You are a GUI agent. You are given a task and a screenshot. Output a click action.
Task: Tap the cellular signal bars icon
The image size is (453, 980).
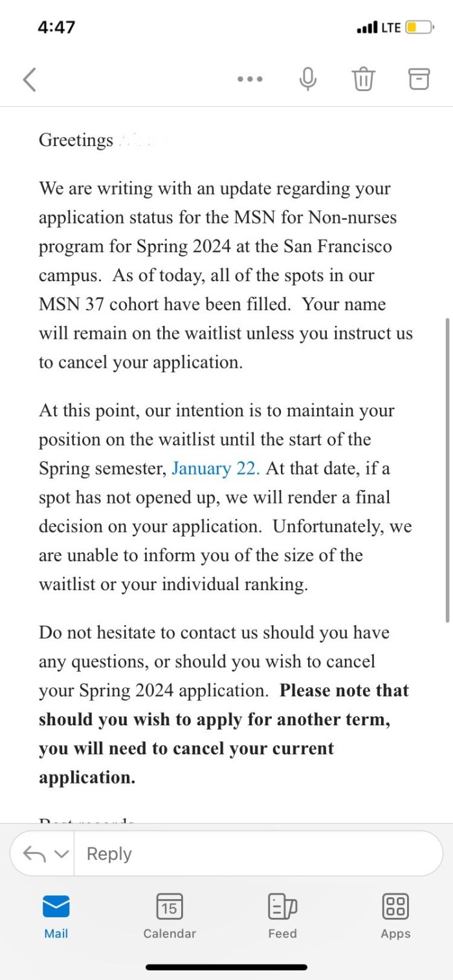point(366,28)
